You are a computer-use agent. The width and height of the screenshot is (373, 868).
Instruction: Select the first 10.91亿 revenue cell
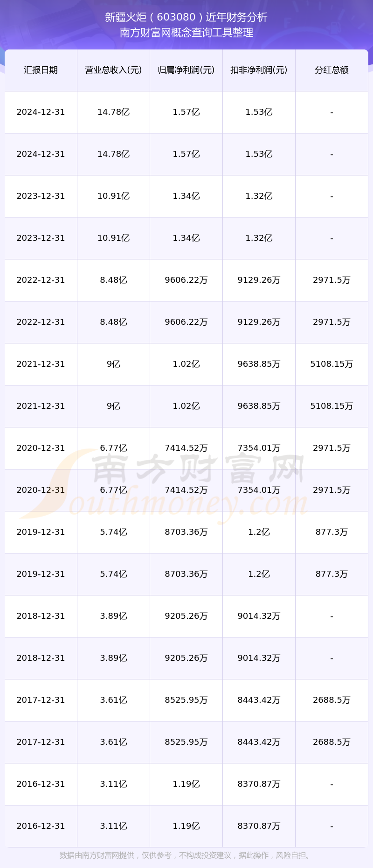(113, 196)
